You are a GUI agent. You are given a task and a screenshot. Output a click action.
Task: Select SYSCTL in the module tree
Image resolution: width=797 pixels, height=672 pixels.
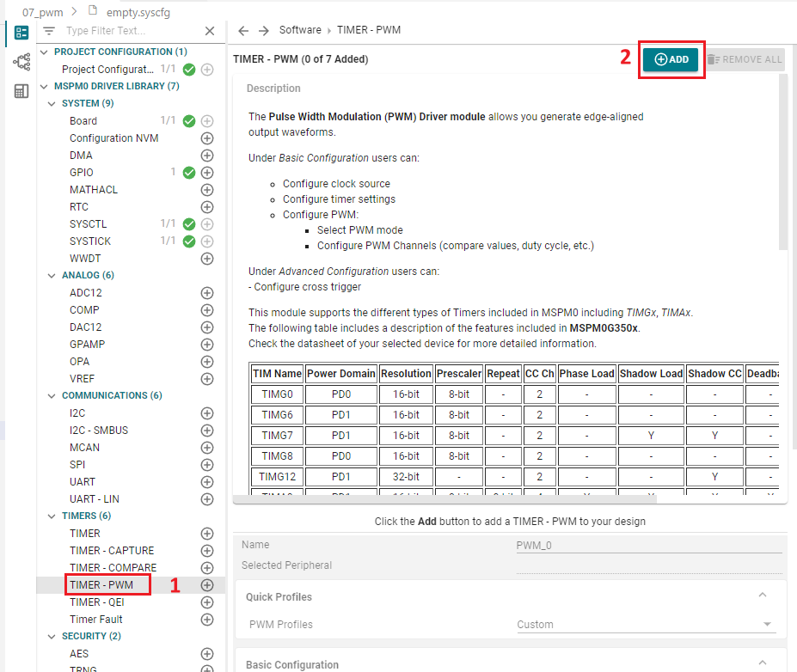click(x=89, y=224)
